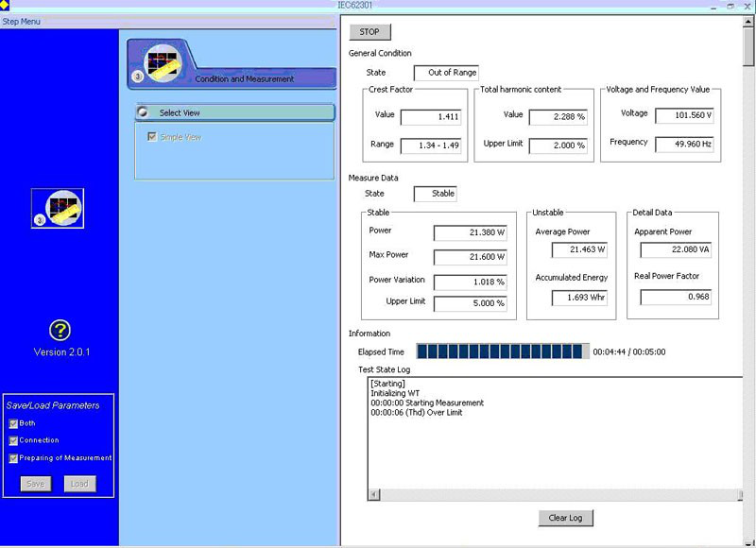The height and width of the screenshot is (548, 756).
Task: Click the Condition and Measurement header tab icon
Action: pyautogui.click(x=163, y=63)
